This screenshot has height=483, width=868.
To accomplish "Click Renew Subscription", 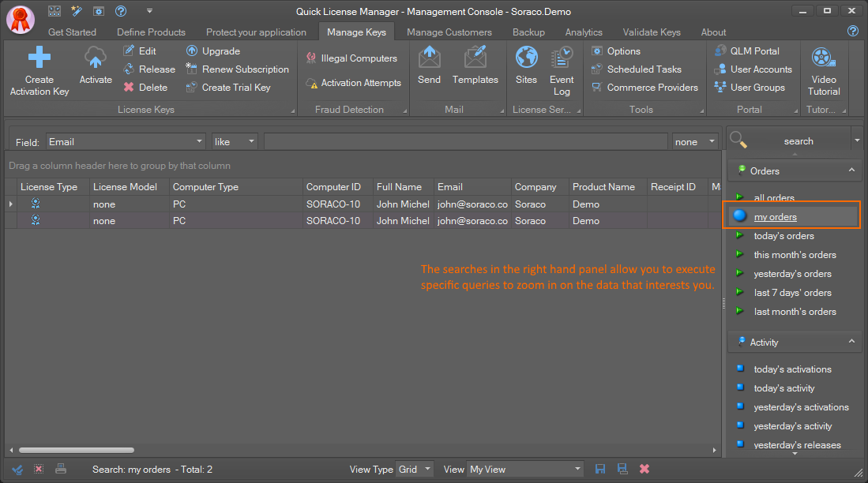I will pyautogui.click(x=238, y=69).
